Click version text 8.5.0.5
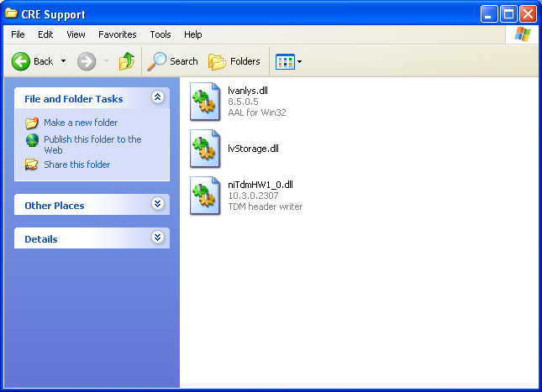This screenshot has width=542, height=392. pos(243,102)
